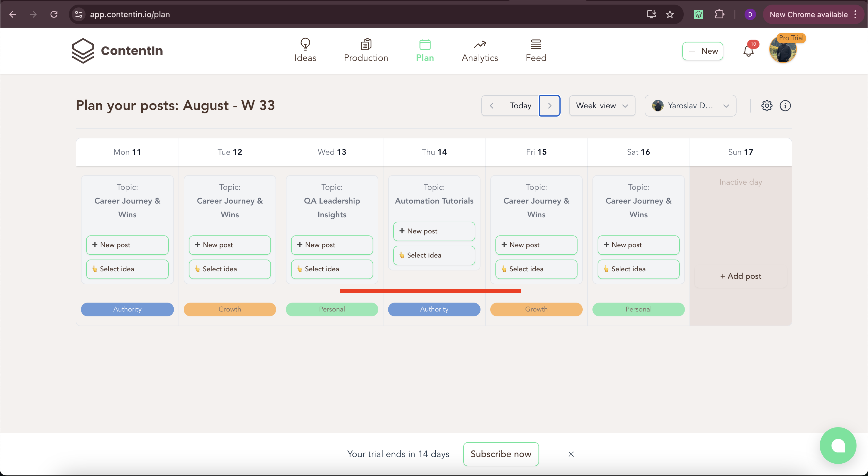Image resolution: width=868 pixels, height=476 pixels.
Task: Open the browser extensions puzzle icon
Action: click(719, 14)
